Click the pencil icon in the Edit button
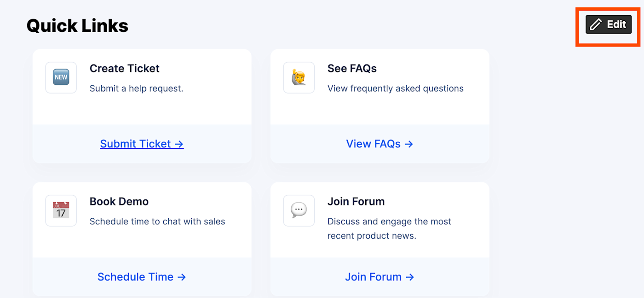 596,24
